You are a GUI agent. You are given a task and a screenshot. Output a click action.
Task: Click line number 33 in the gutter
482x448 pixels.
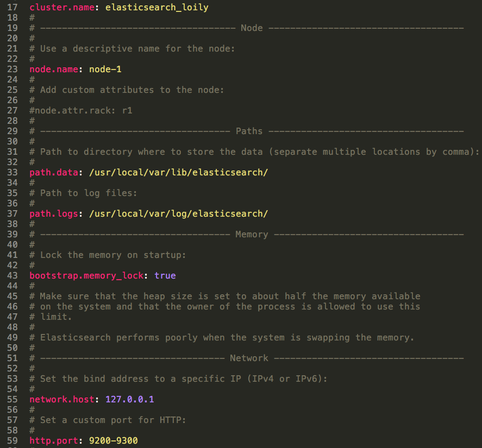click(12, 172)
